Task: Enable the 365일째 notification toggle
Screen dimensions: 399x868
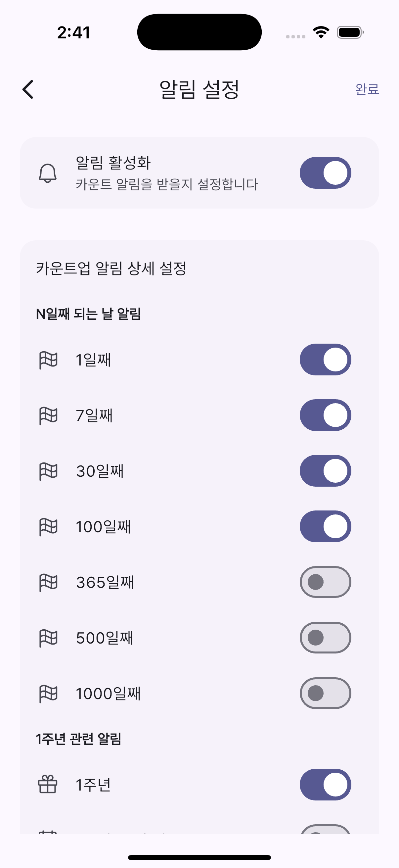Action: tap(325, 582)
